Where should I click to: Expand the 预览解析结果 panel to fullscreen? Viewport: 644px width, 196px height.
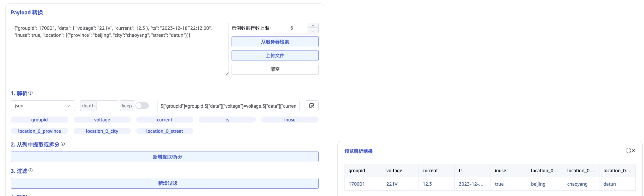(628, 151)
